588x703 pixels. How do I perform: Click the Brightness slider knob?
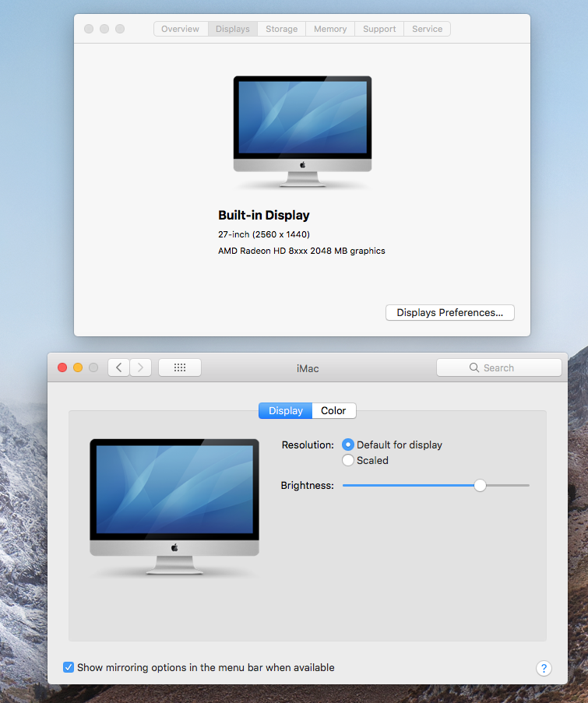click(480, 485)
